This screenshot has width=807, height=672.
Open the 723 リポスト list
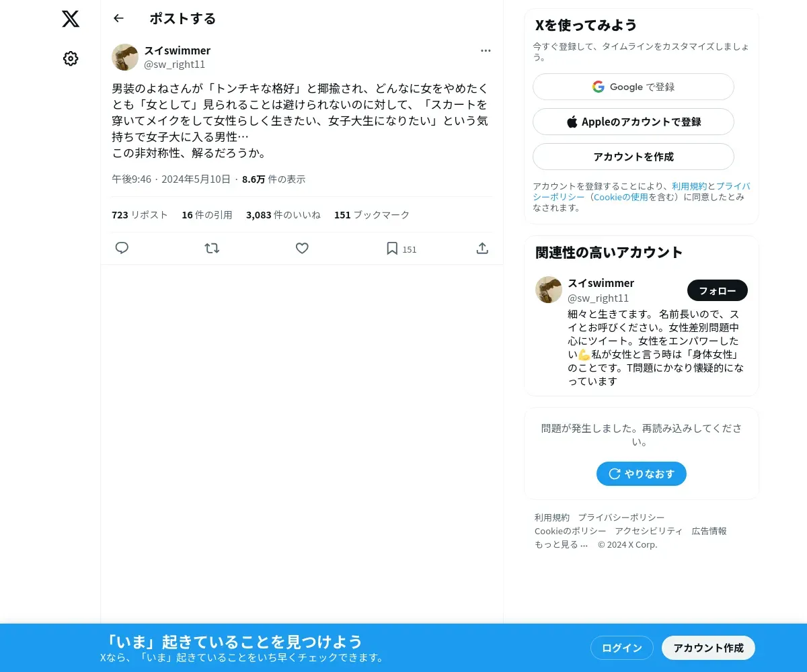[x=140, y=215]
